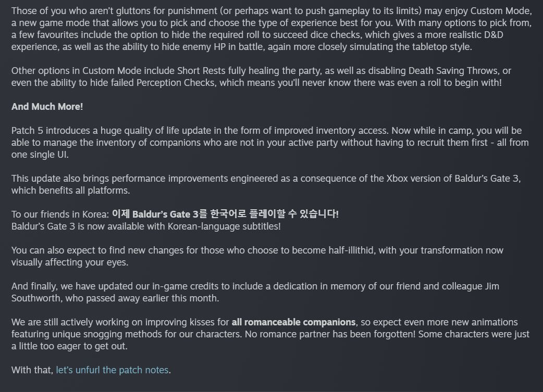Click the sentence "No romance partner has been forgotten!"
This screenshot has height=392, width=543.
pyautogui.click(x=330, y=334)
